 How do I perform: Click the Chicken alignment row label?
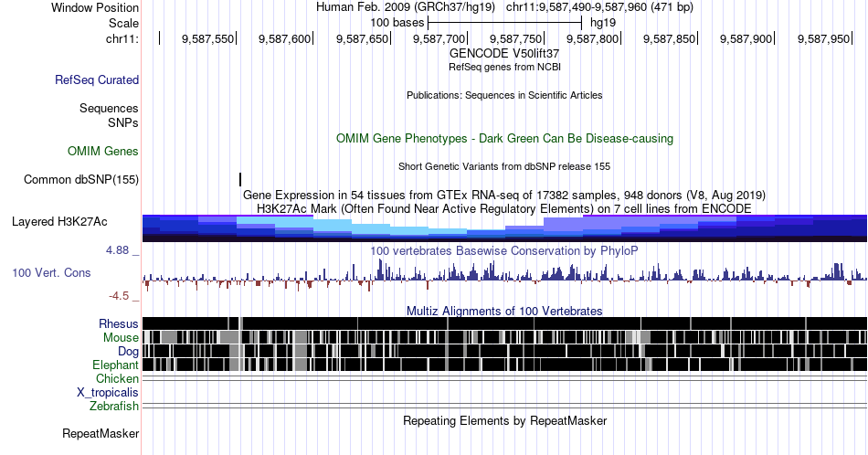click(x=117, y=378)
